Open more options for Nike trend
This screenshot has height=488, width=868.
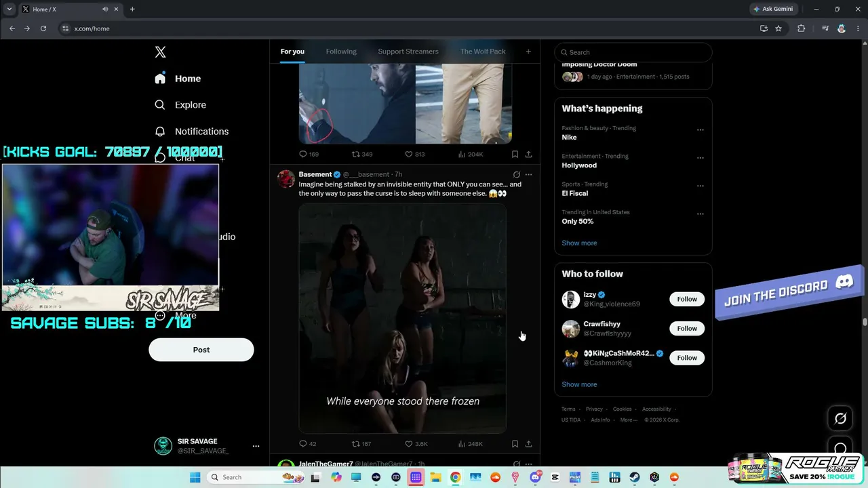pos(701,130)
